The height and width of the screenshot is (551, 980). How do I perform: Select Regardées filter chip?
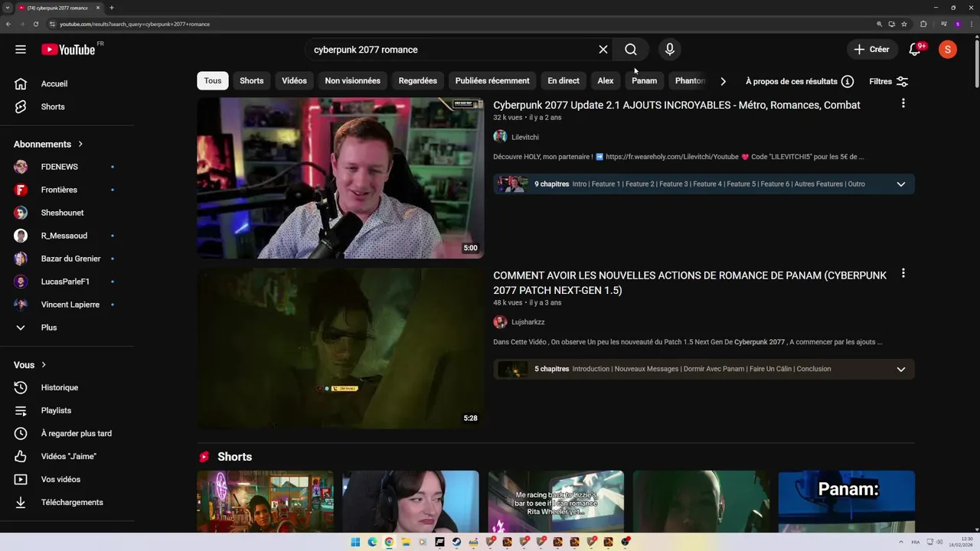[x=417, y=81]
